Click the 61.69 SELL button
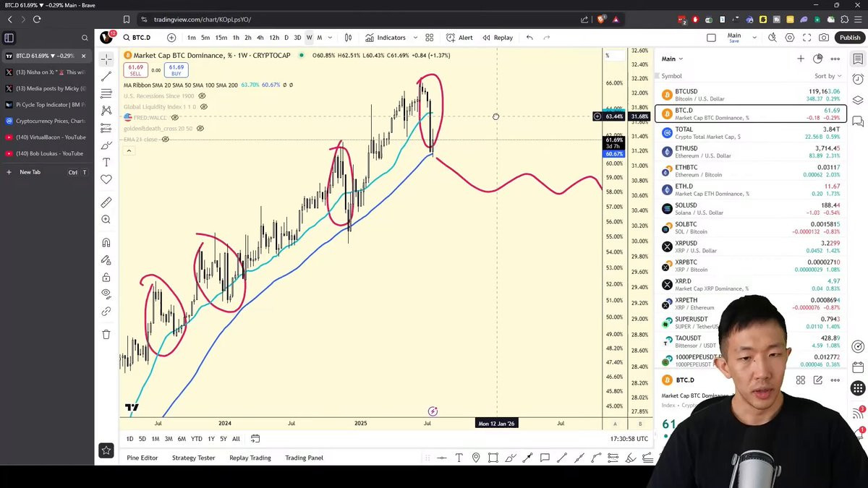Screen dimensions: 868x488 click(135, 70)
